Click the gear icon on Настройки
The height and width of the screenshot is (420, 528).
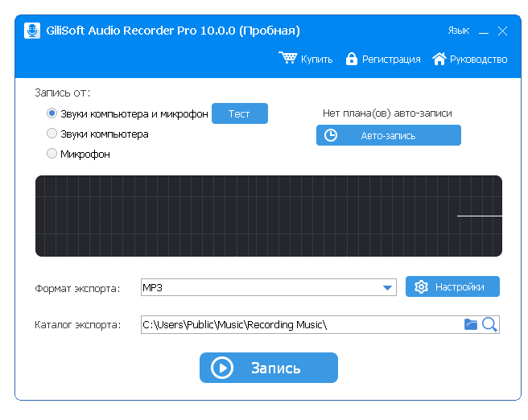[420, 286]
